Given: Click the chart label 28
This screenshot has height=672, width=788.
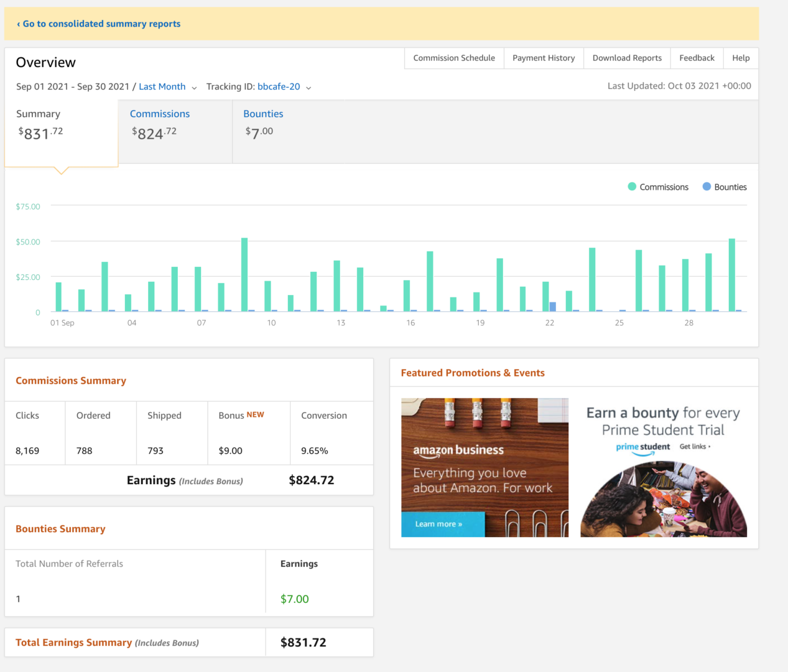Looking at the screenshot, I should click(x=689, y=323).
